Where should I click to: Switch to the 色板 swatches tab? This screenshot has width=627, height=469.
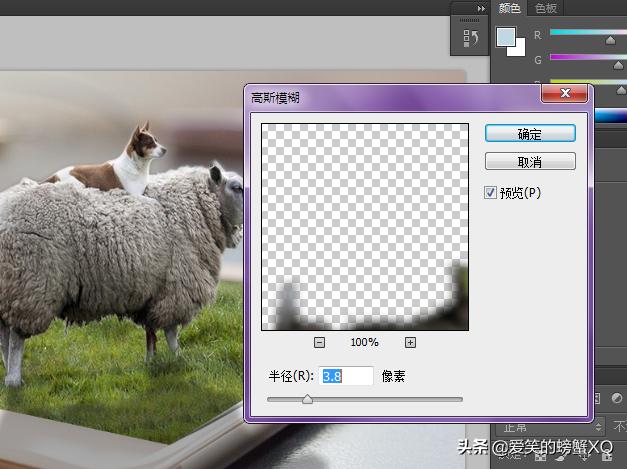[545, 8]
